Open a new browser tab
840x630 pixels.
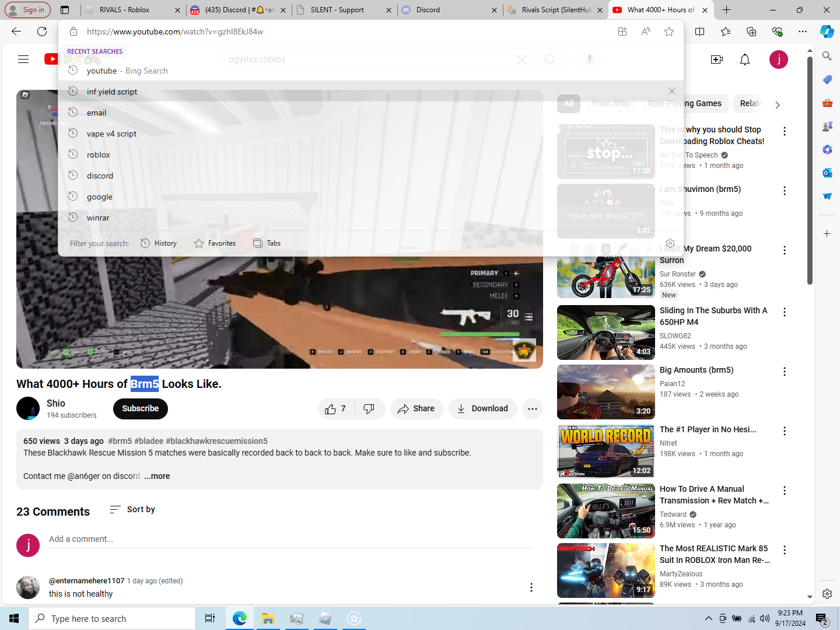726,10
